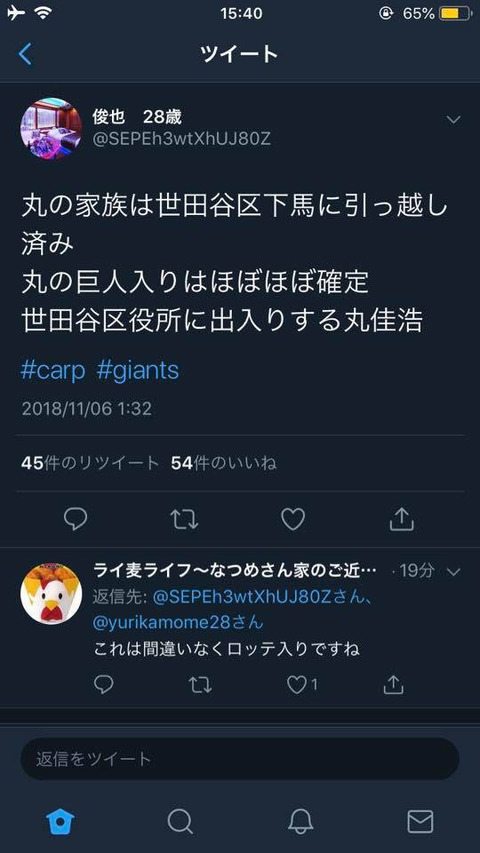This screenshot has height=853, width=480.
Task: Share the ライ麦ライフ reply
Action: [x=393, y=684]
